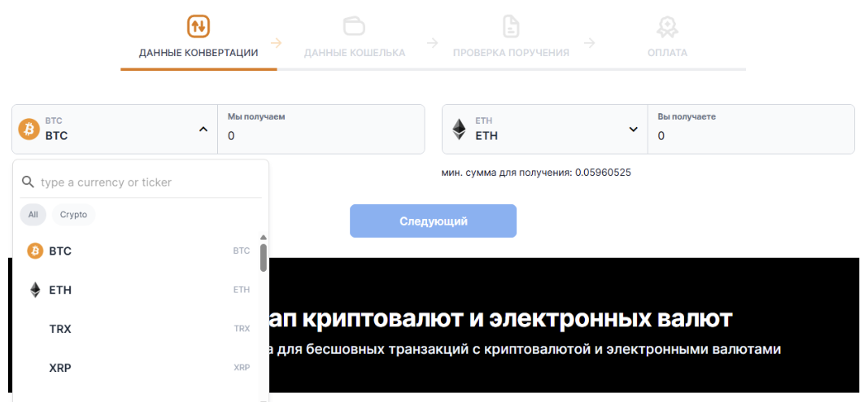The width and height of the screenshot is (868, 402).
Task: Click the Bitcoin logo in the send currency box
Action: click(x=29, y=129)
